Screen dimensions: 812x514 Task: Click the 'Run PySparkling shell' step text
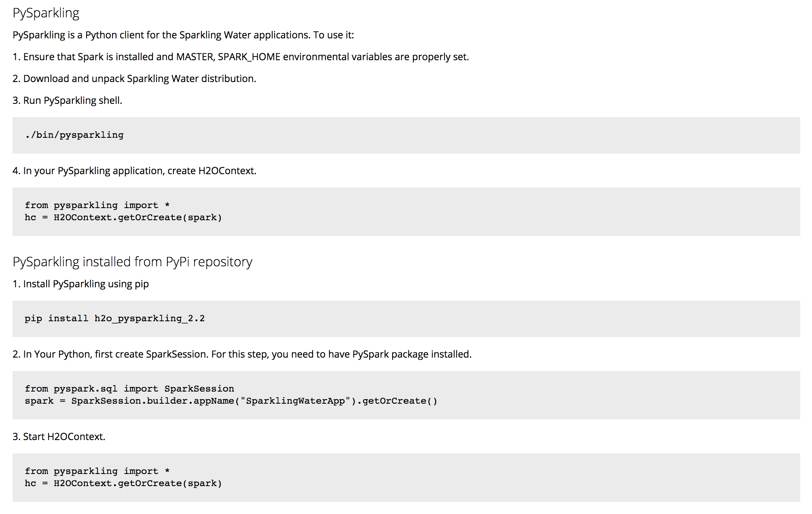(67, 101)
